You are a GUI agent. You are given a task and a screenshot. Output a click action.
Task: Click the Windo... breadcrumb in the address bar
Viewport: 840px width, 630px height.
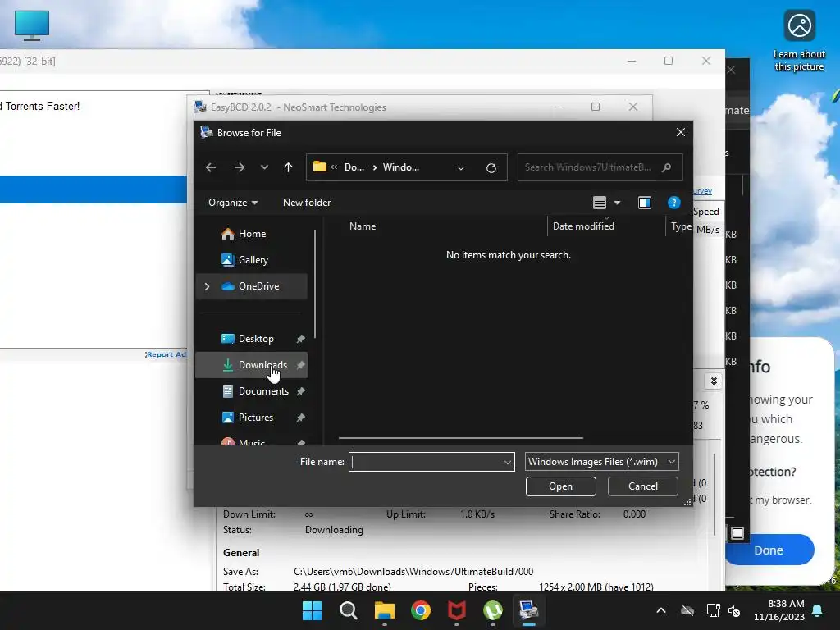400,167
